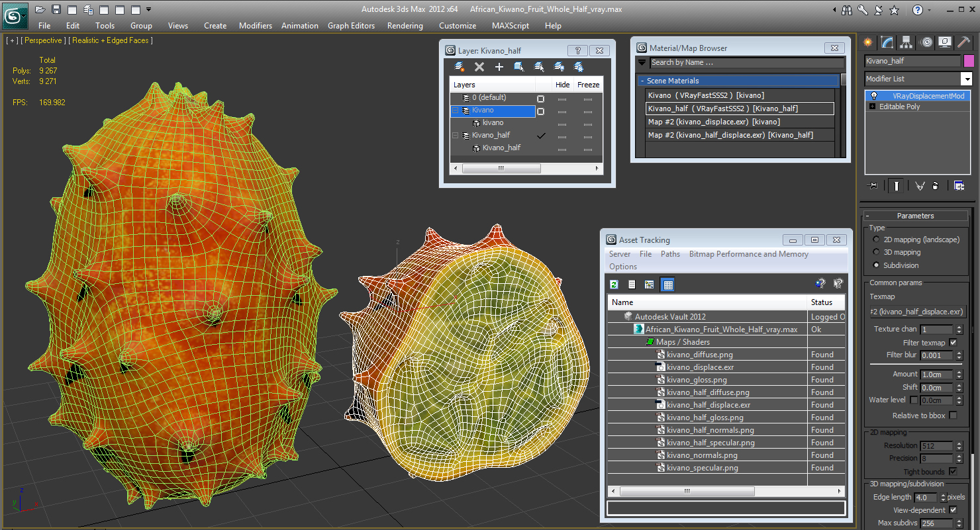Screen dimensions: 980x530
Task: Open Bitmap Performance and Memory menu
Action: (x=748, y=254)
